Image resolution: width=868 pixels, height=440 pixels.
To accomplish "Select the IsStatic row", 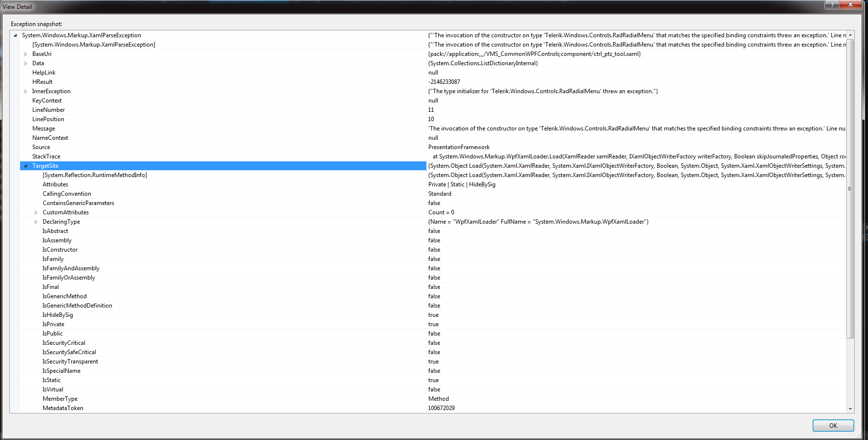I will pyautogui.click(x=433, y=380).
